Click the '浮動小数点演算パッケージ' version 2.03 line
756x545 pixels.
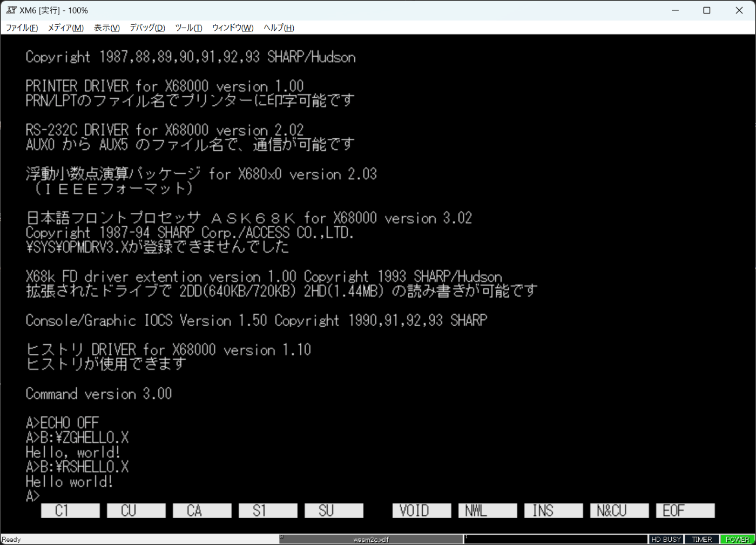(x=201, y=174)
